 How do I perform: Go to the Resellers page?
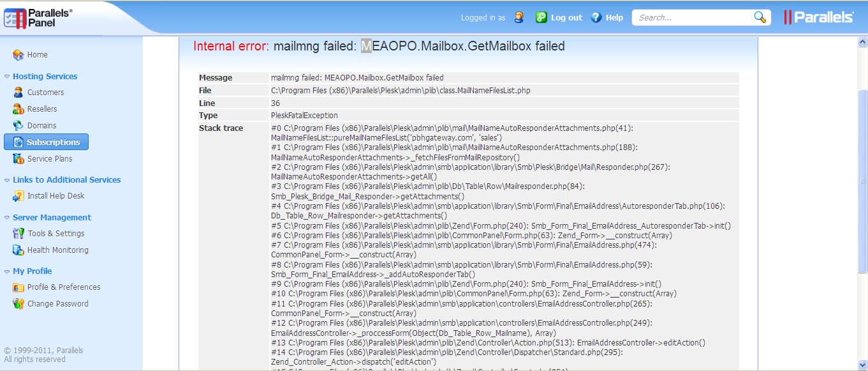[42, 109]
